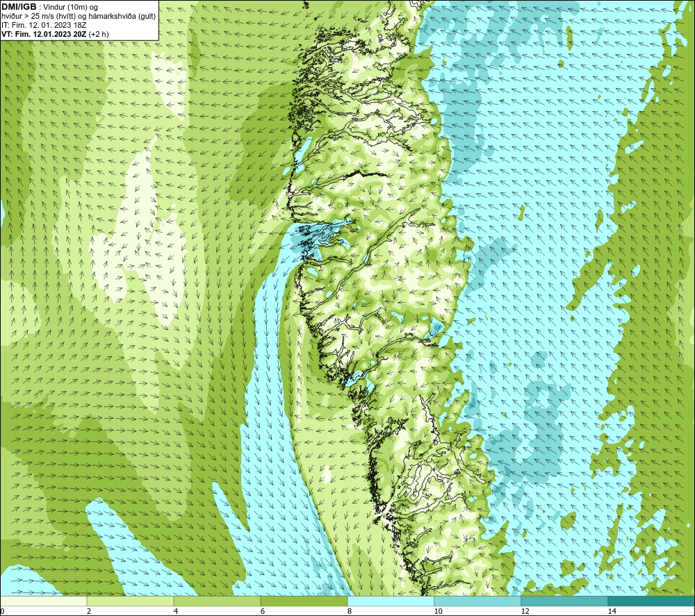
Task: Click the scale value '4'
Action: pyautogui.click(x=176, y=611)
